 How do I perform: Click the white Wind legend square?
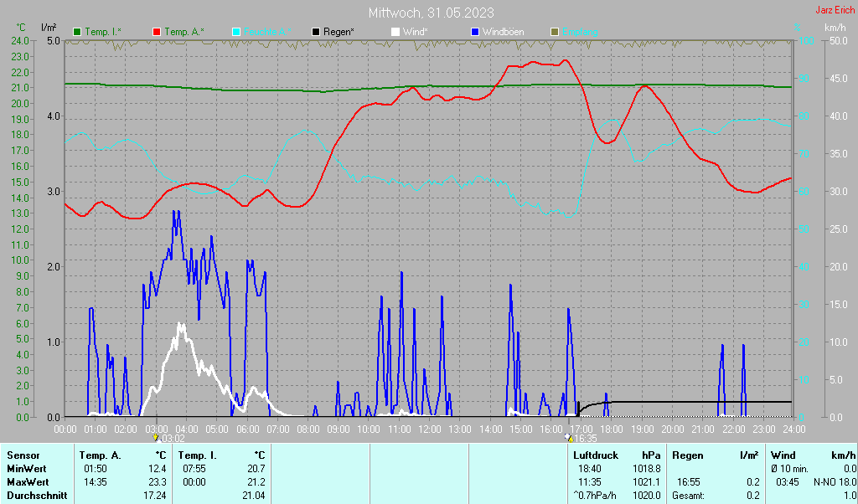(395, 32)
